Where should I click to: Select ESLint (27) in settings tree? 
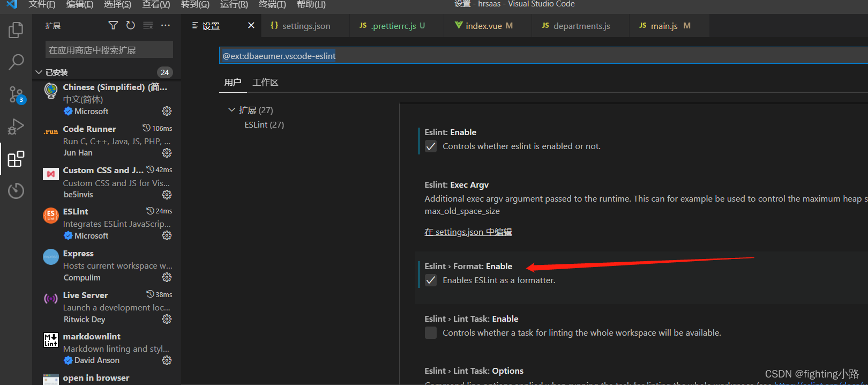tap(264, 124)
